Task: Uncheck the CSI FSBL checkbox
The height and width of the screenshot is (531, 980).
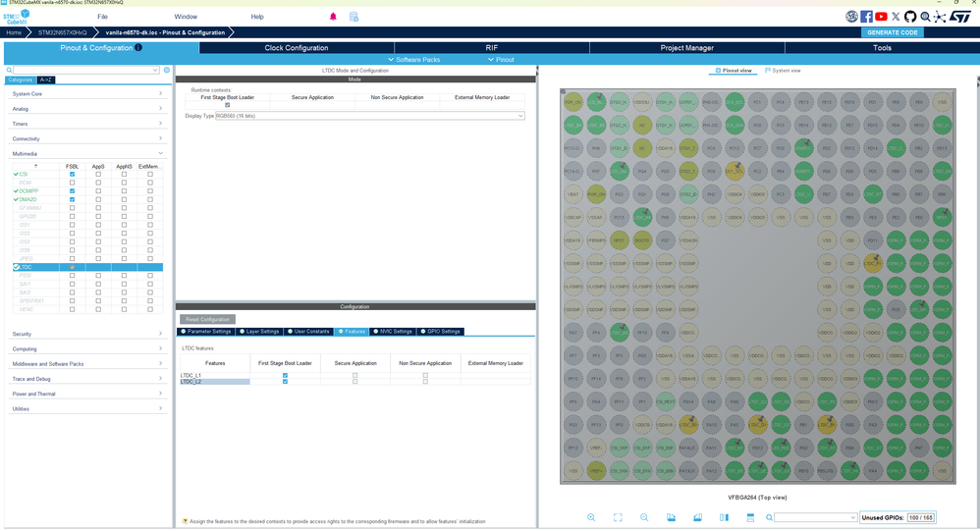Action: pos(72,175)
